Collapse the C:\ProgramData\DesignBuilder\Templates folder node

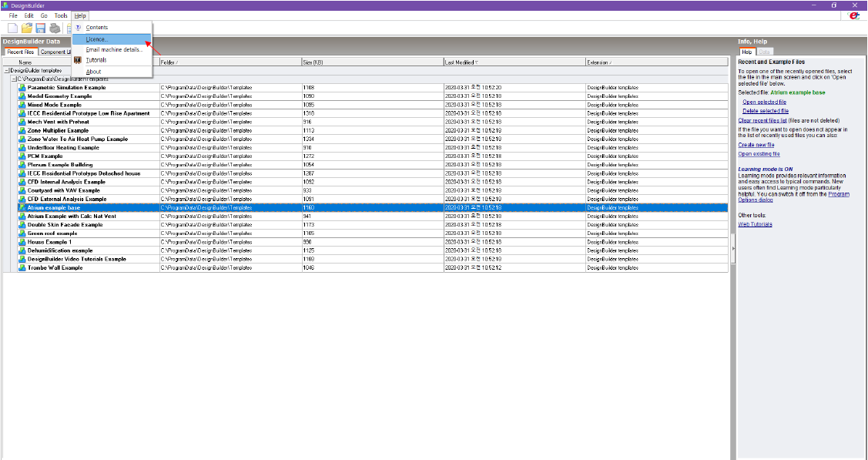(x=15, y=79)
